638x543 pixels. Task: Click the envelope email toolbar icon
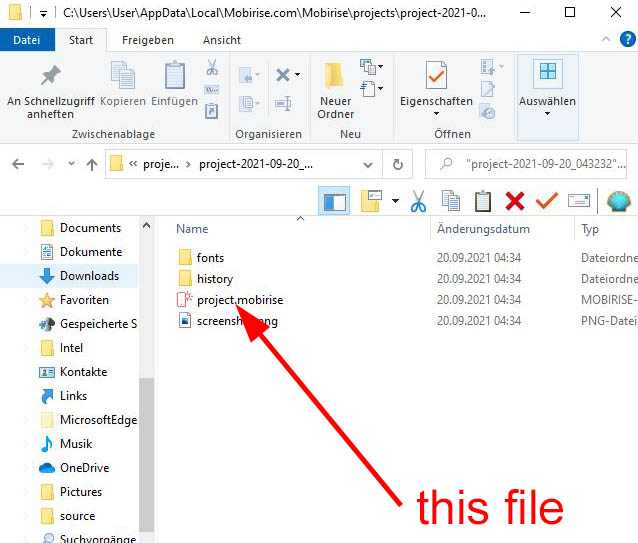579,201
